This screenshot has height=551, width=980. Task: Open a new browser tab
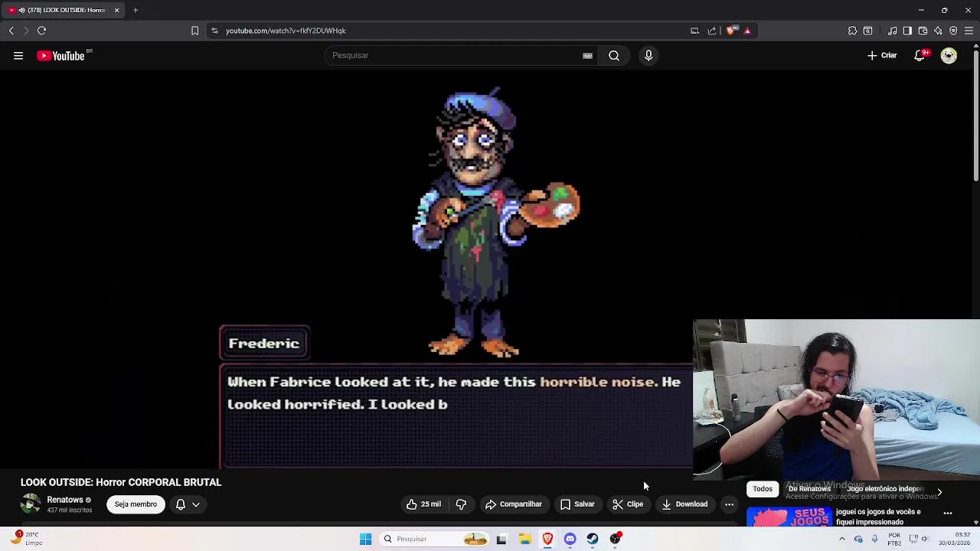(x=136, y=10)
